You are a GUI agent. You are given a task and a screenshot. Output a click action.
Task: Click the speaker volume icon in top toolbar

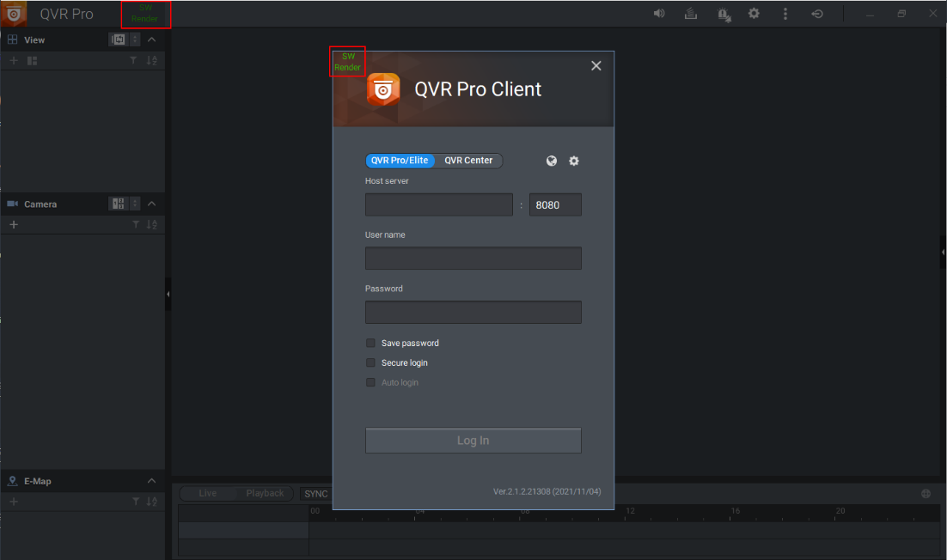pyautogui.click(x=659, y=14)
